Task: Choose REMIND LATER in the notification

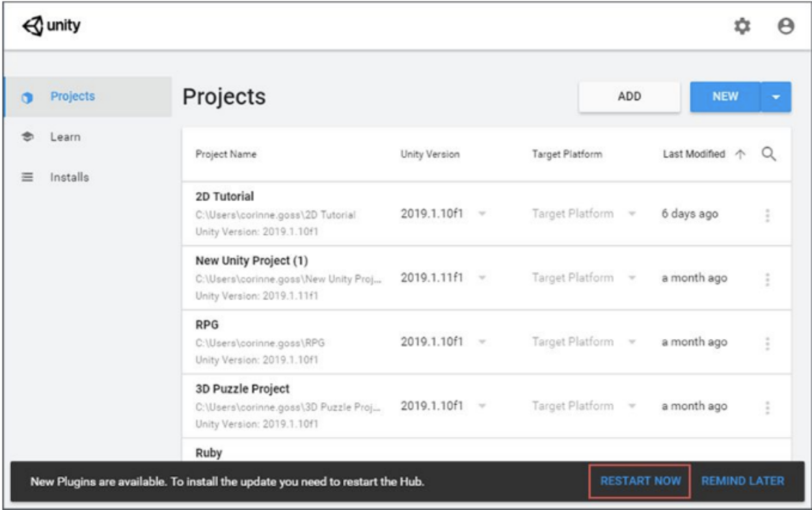Action: tap(742, 481)
